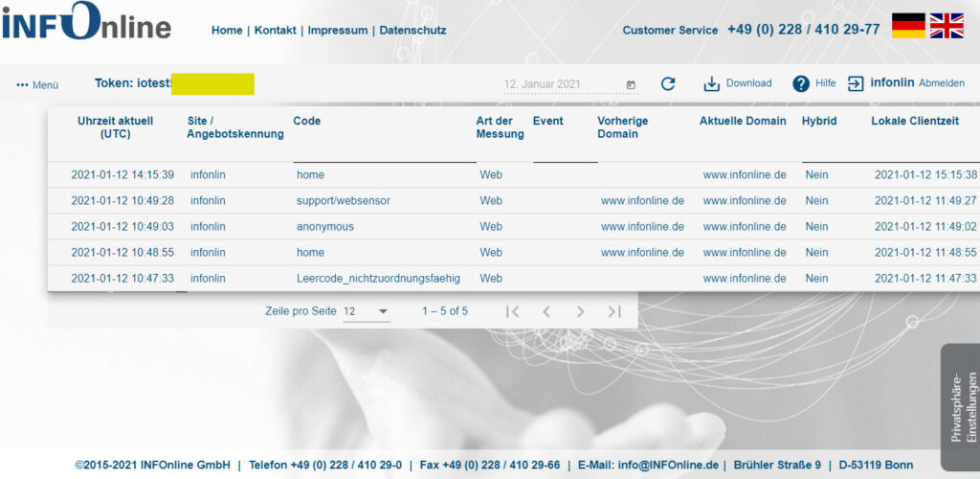Click Vorherige Domain column header

point(622,127)
